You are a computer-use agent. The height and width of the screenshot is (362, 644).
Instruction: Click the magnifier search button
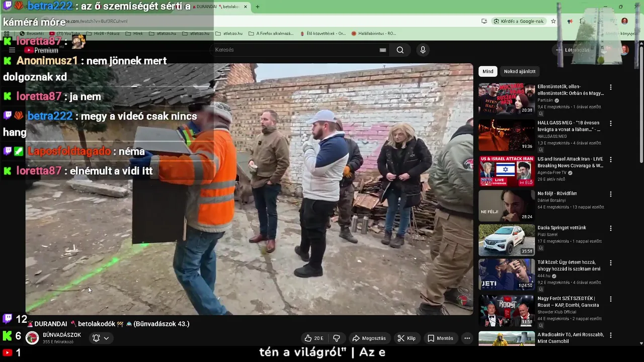click(400, 50)
